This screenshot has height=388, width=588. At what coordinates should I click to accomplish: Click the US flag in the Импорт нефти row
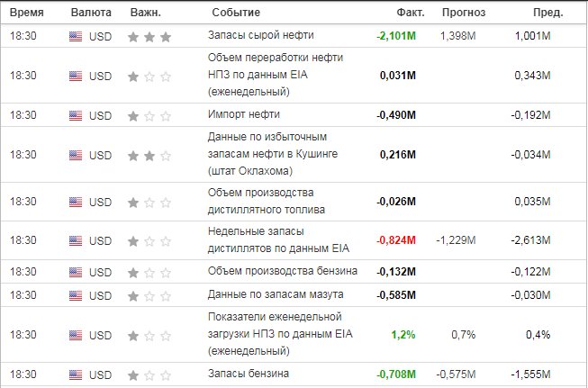coord(76,115)
